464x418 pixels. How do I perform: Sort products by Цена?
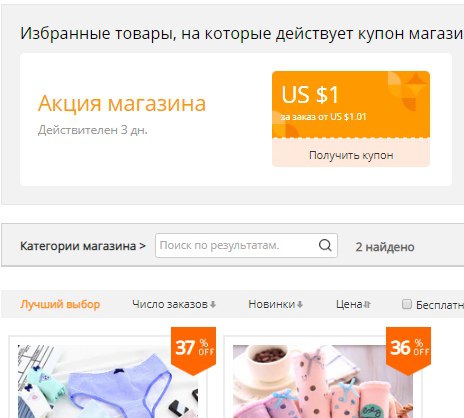[x=349, y=304]
